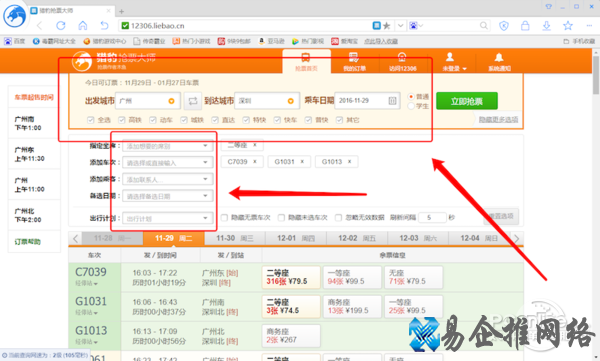
Task: Toggle the 直达 checkbox
Action: click(x=215, y=120)
